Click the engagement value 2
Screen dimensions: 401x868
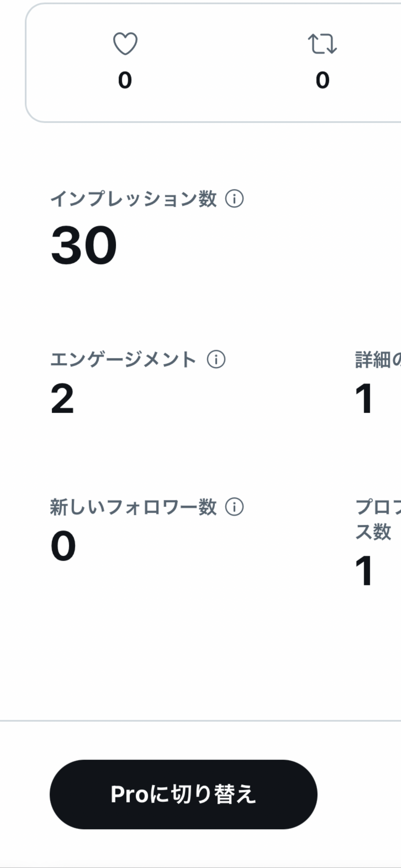pyautogui.click(x=62, y=399)
